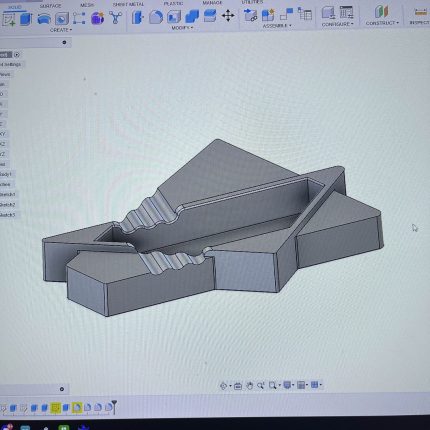Click the Construct Offset Plane icon
The height and width of the screenshot is (430, 430).
click(381, 12)
